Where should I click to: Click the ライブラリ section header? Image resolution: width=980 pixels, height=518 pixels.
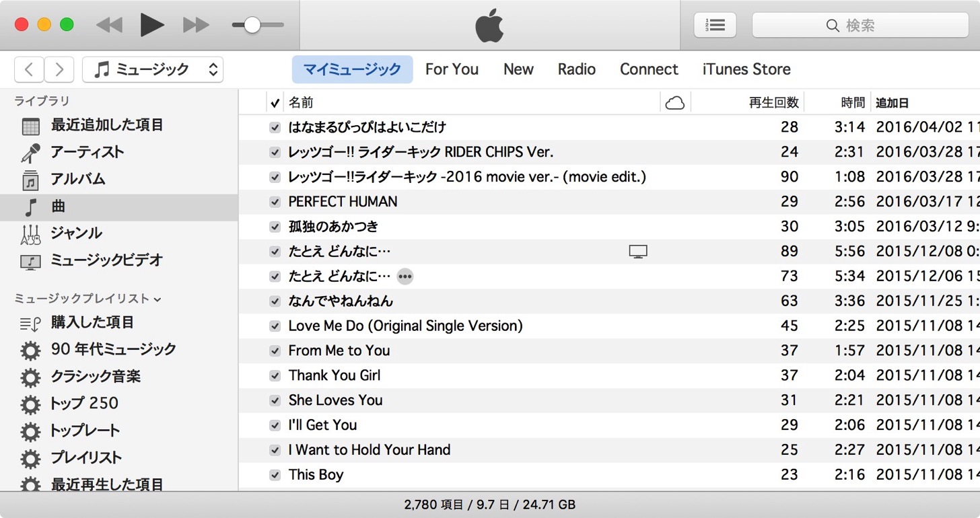pyautogui.click(x=42, y=101)
